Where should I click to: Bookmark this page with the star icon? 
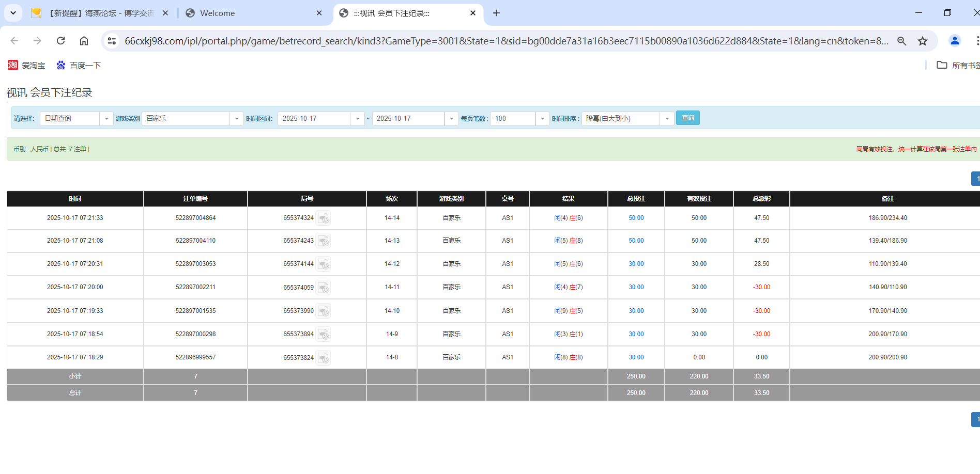click(x=923, y=41)
